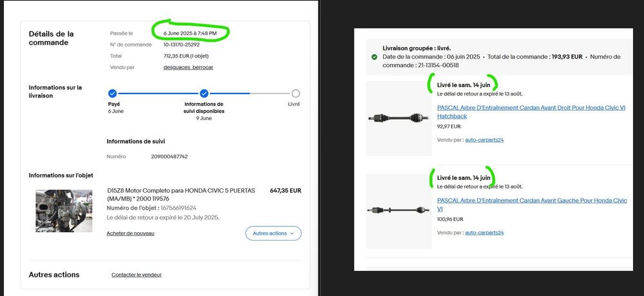This screenshot has height=296, width=644.
Task: Select the item number 167566191624
Action: [x=178, y=208]
